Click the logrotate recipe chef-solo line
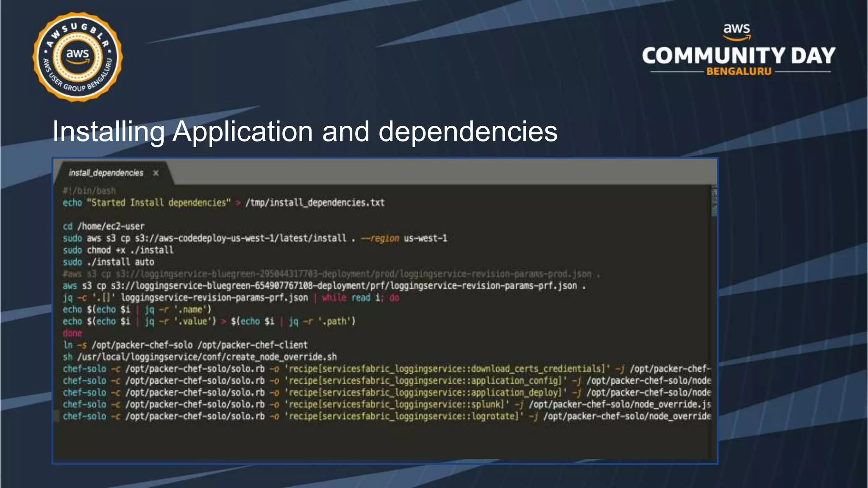868x488 pixels. point(387,416)
